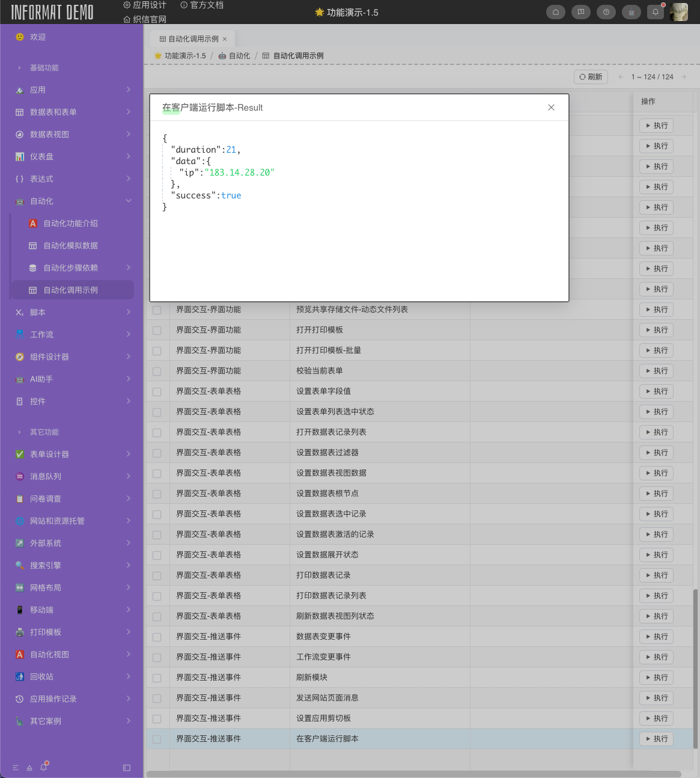The image size is (700, 778).
Task: Select the checkbox for 刷新模块 row
Action: tap(157, 678)
